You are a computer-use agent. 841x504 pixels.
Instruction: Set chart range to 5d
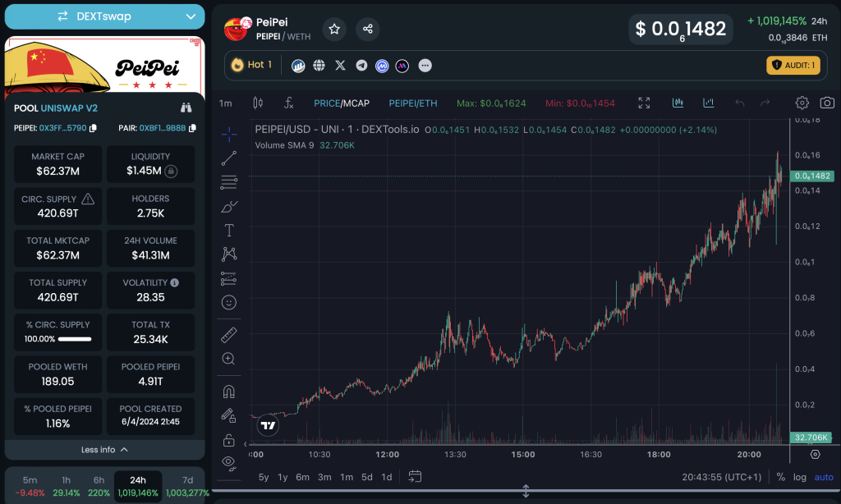(367, 477)
